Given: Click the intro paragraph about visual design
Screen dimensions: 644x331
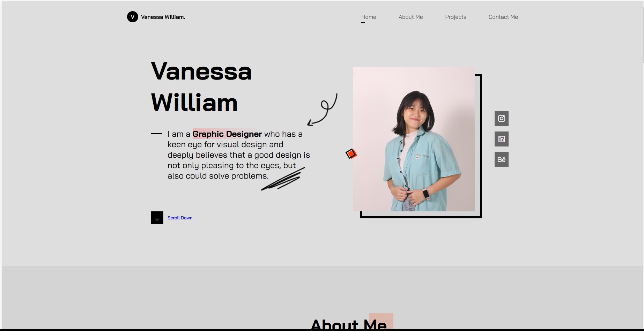Looking at the screenshot, I should [239, 155].
